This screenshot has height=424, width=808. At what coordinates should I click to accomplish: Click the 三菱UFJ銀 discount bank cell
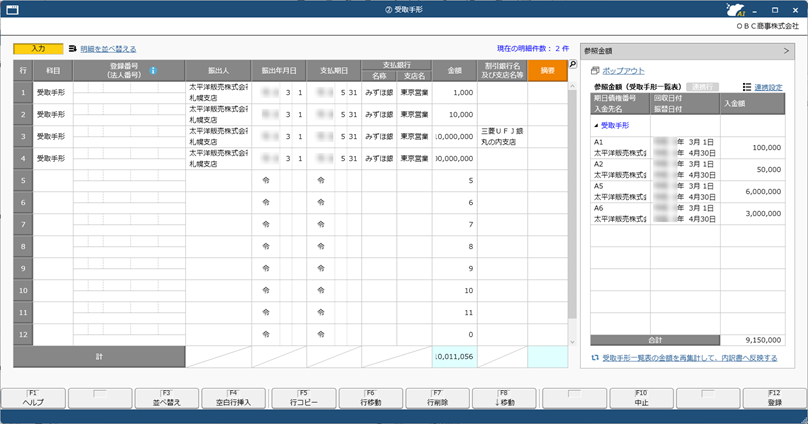[x=502, y=137]
